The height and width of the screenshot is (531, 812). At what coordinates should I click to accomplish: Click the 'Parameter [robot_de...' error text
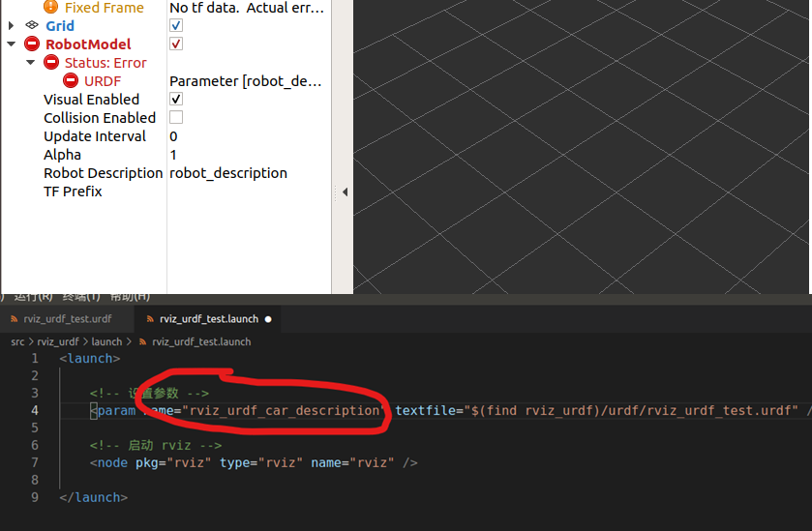246,81
